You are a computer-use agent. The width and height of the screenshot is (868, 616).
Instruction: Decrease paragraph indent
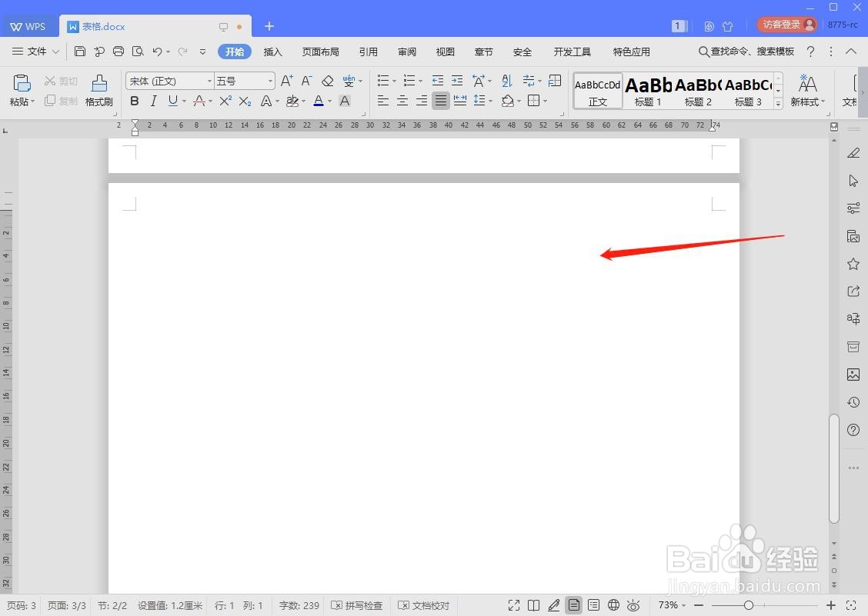point(437,81)
